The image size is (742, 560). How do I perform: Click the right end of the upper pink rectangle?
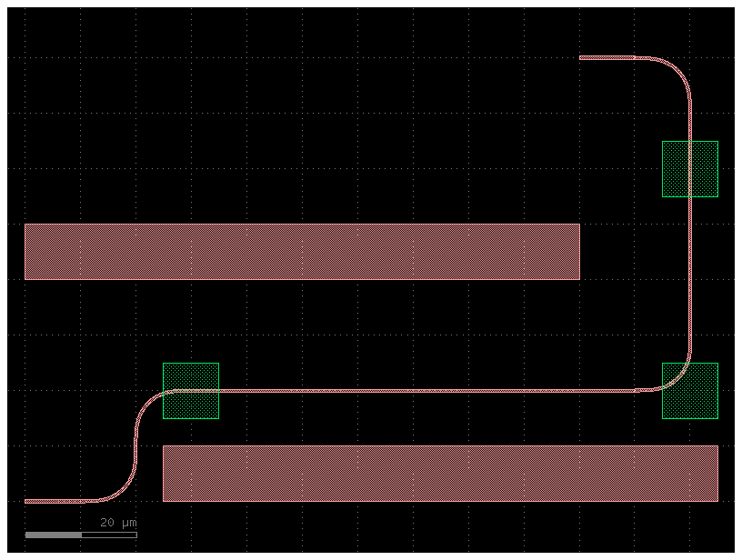pyautogui.click(x=575, y=251)
